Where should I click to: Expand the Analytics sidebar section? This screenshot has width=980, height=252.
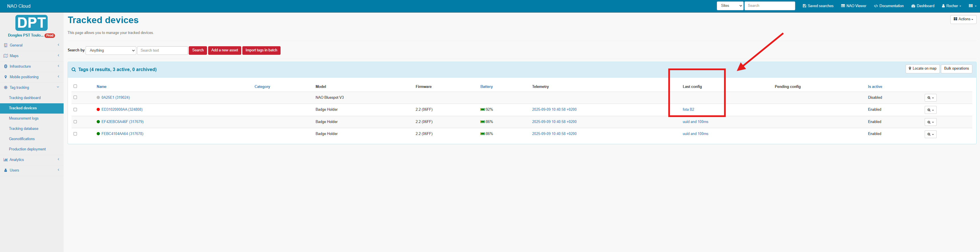tap(32, 160)
